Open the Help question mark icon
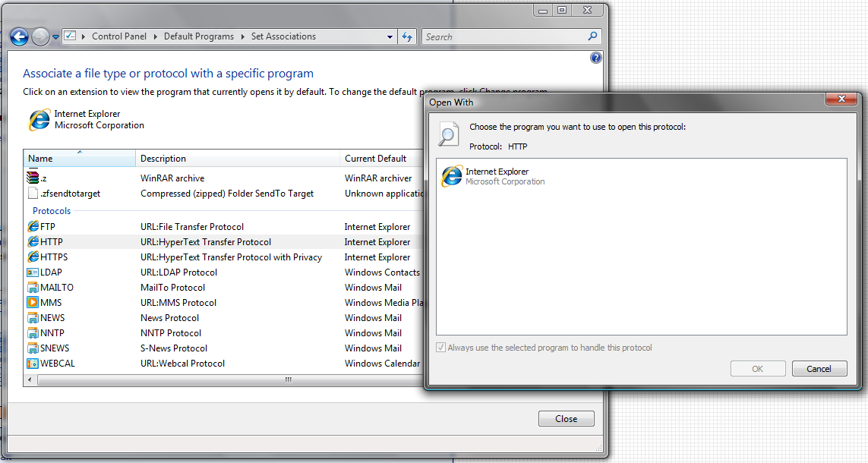 595,58
